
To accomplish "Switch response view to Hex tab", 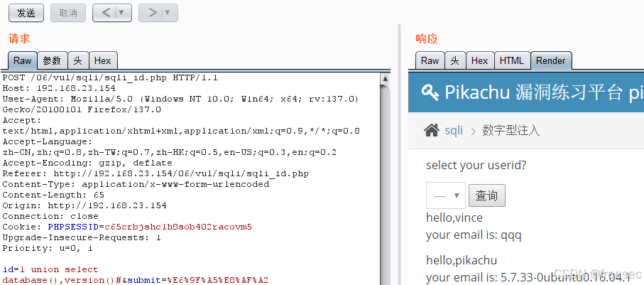I will click(x=480, y=61).
